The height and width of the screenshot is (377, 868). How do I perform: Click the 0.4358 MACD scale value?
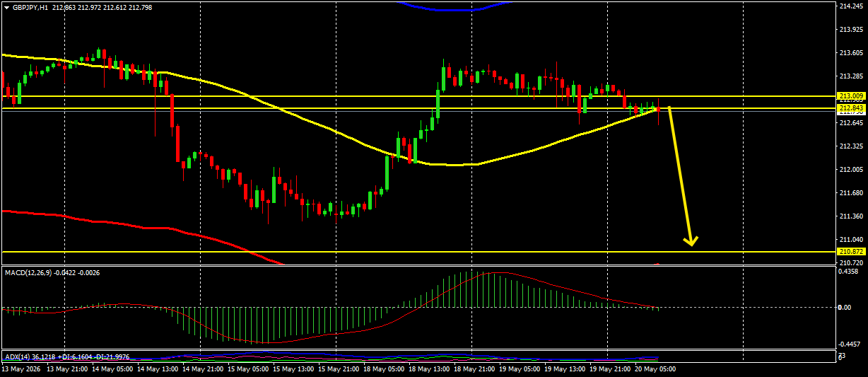click(x=849, y=272)
